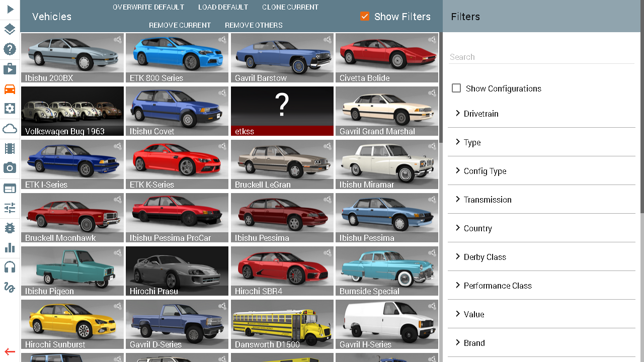
Task: Click the red back arrow icon
Action: [x=10, y=352]
